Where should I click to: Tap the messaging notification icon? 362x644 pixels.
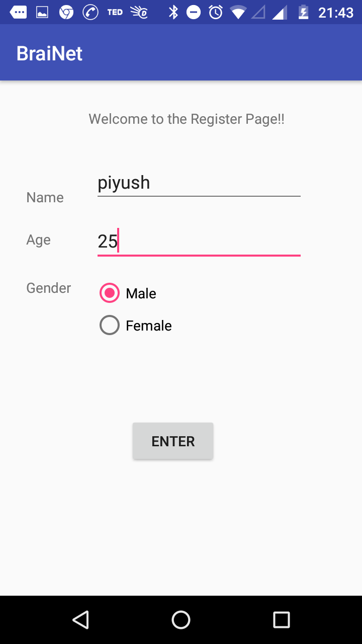(x=19, y=12)
